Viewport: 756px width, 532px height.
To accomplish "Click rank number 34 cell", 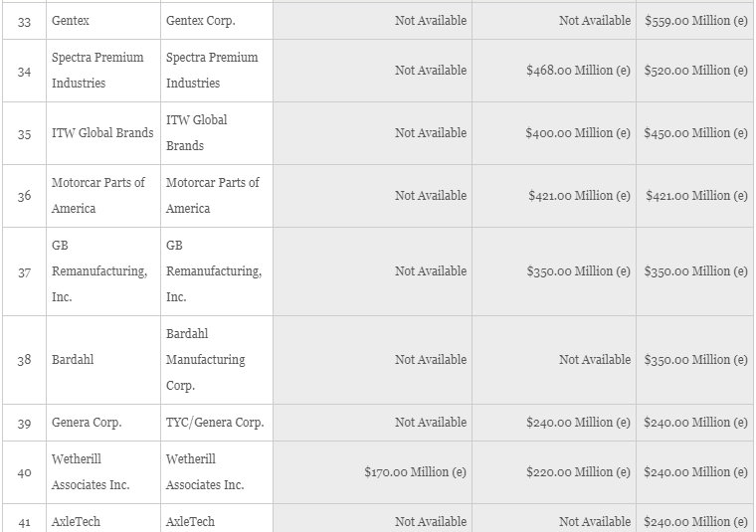I will tap(24, 71).
